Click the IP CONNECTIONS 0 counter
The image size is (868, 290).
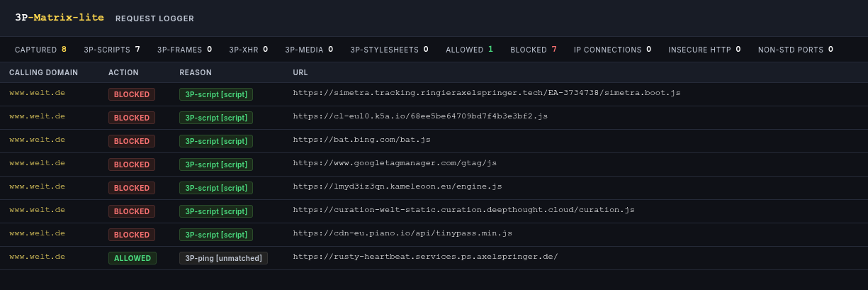click(612, 50)
